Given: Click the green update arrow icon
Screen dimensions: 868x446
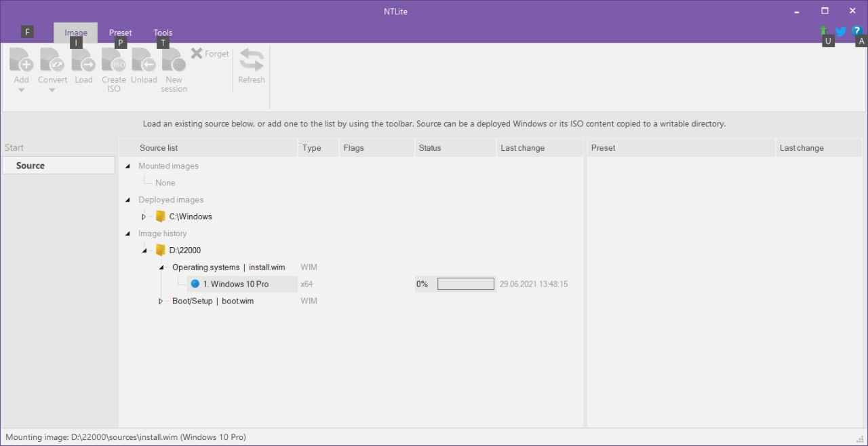Looking at the screenshot, I should tap(824, 31).
